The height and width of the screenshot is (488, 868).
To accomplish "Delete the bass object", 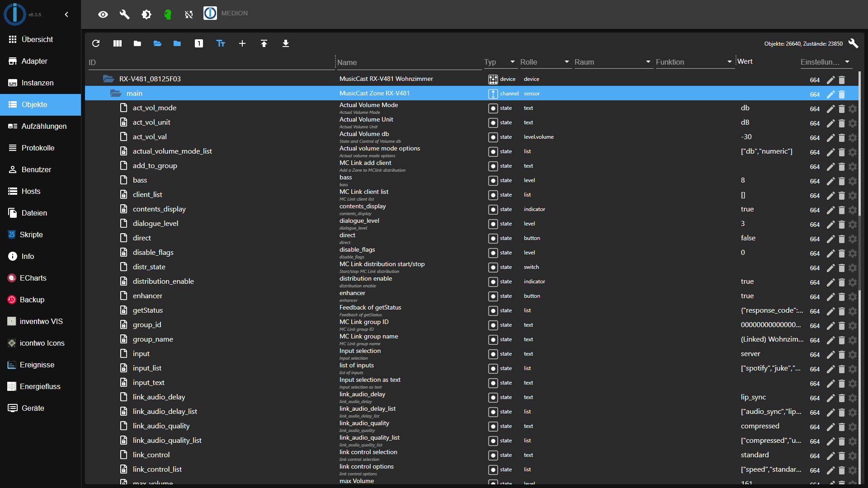I will tap(842, 181).
